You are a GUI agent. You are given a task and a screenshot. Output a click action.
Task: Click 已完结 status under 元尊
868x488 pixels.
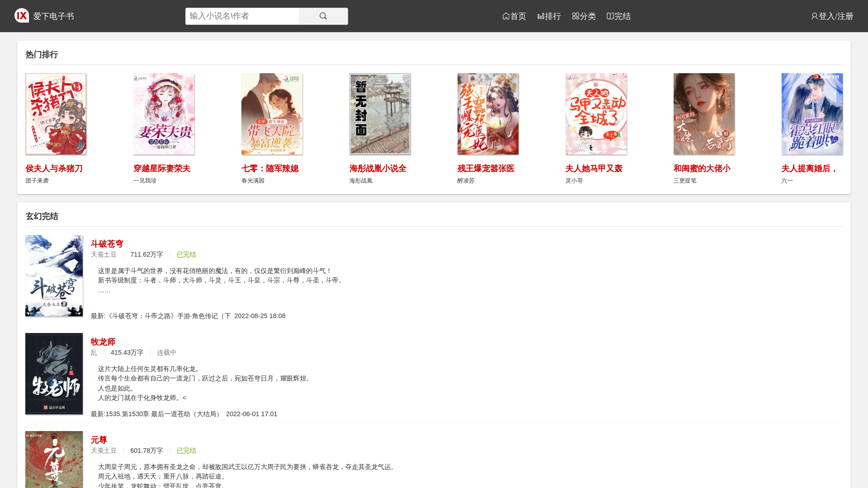[186, 451]
